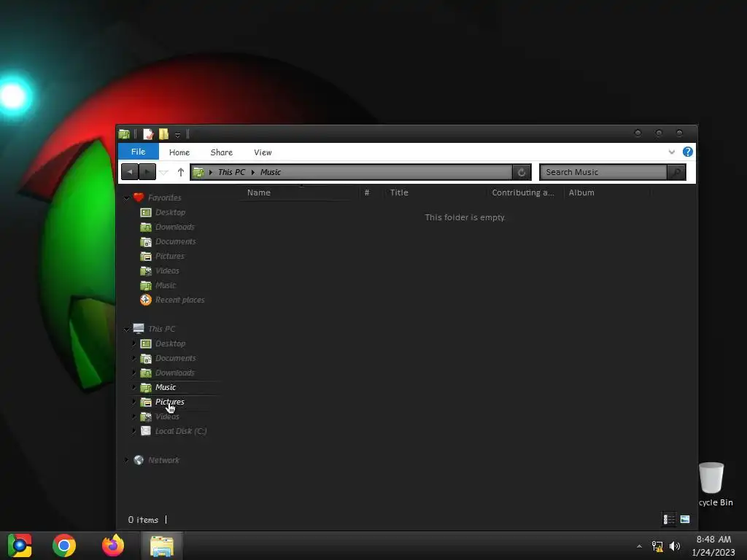Click the first taskbar icon
Image resolution: width=747 pixels, height=560 pixels.
pyautogui.click(x=20, y=545)
